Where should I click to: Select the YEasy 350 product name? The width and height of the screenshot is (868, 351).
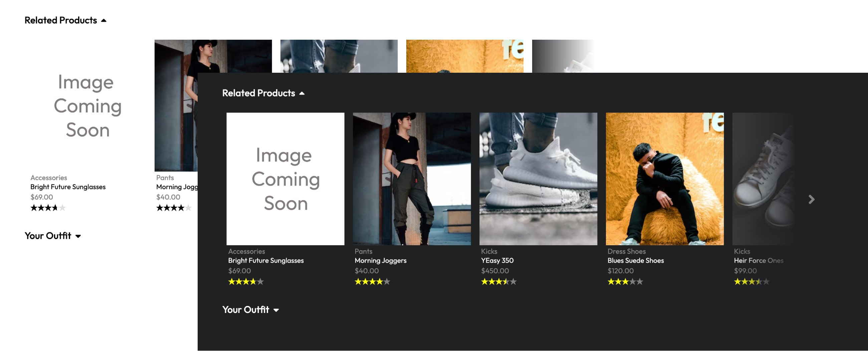(x=497, y=260)
